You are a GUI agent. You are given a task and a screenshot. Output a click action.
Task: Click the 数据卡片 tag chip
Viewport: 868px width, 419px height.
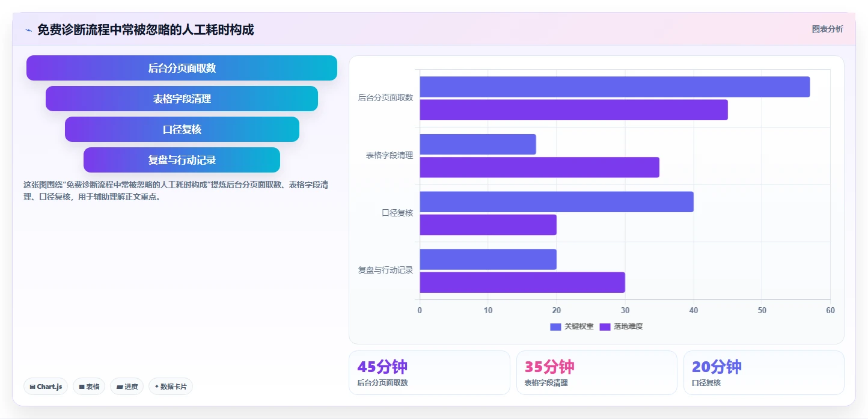coord(171,387)
